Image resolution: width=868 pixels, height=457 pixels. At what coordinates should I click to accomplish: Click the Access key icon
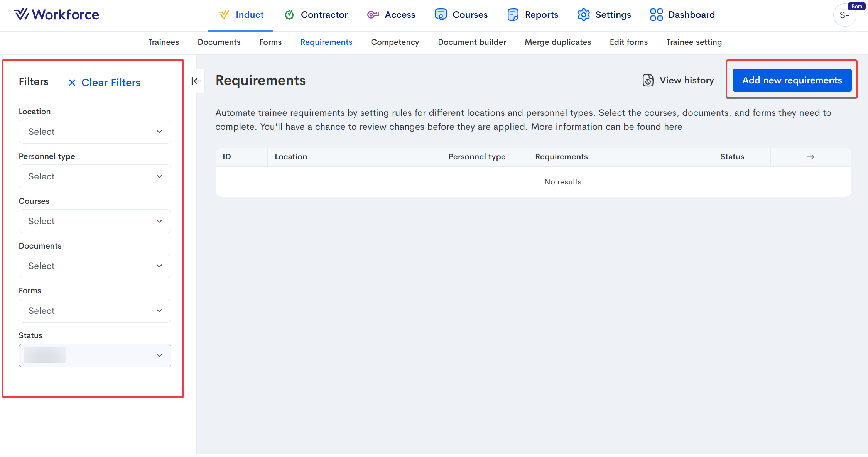point(373,15)
